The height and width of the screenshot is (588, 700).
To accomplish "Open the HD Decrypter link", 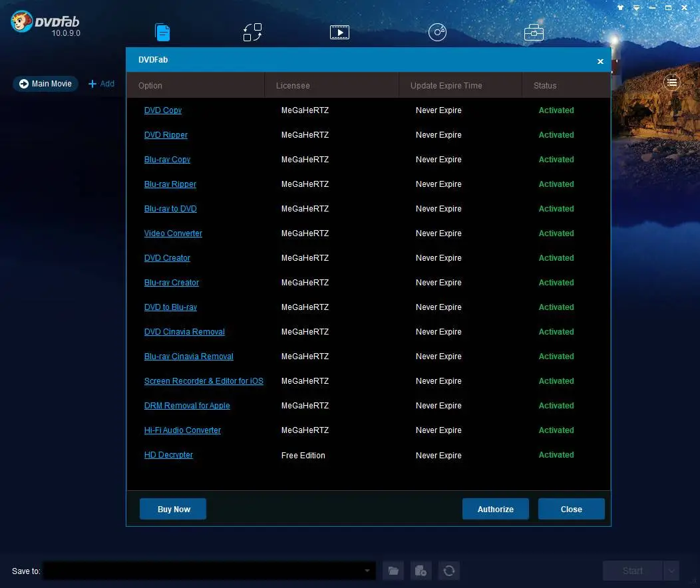I will (x=168, y=454).
